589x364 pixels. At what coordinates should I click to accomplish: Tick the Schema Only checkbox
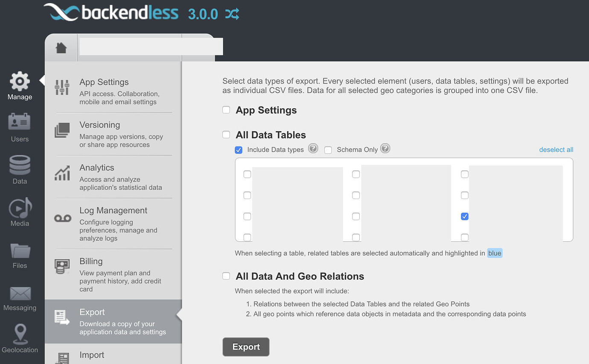[x=328, y=150]
